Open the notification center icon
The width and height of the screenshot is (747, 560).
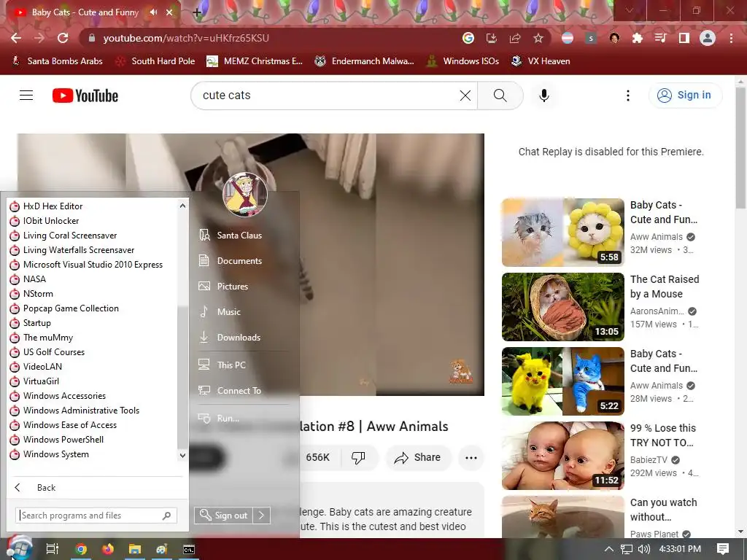click(x=723, y=549)
